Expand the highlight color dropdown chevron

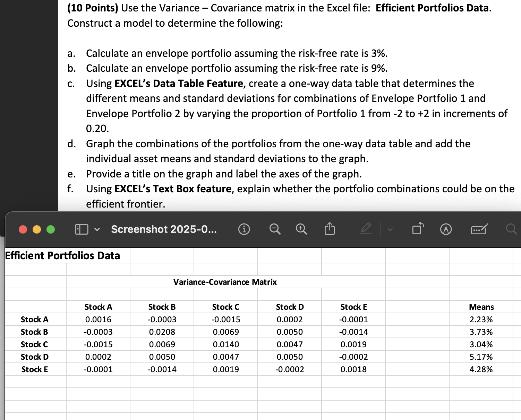[390, 230]
